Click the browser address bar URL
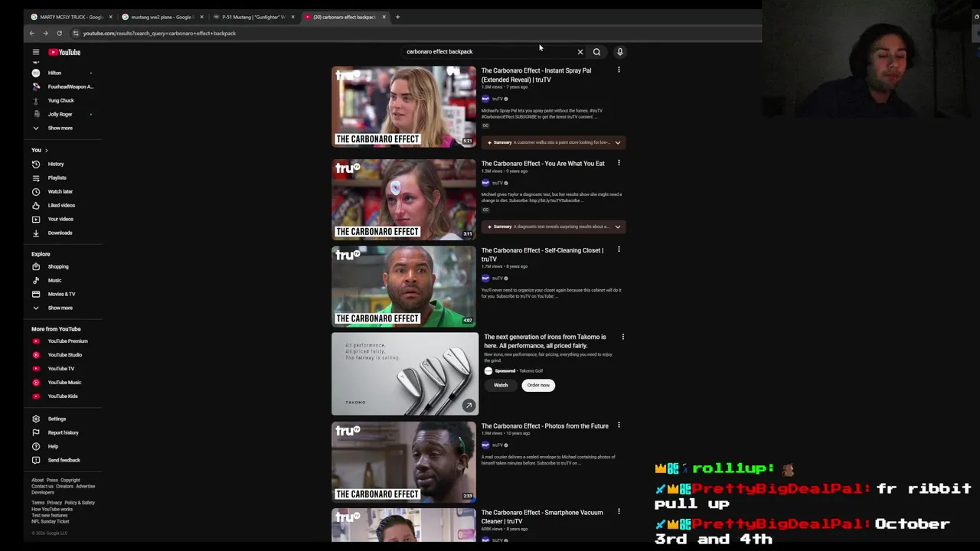The height and width of the screenshot is (551, 980). (x=159, y=33)
